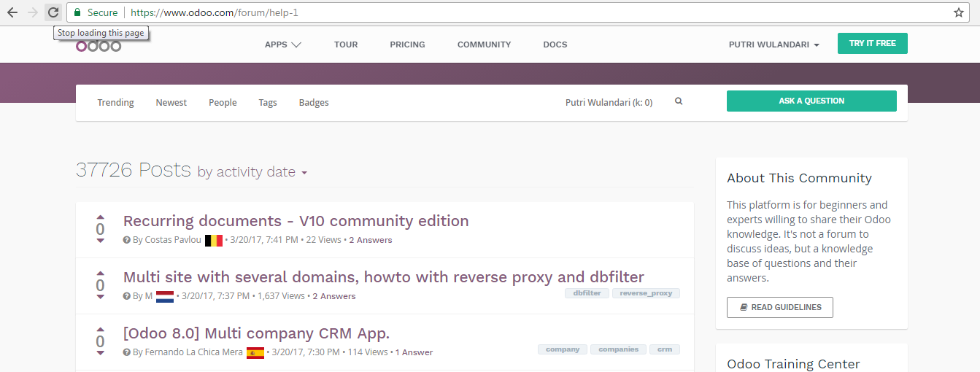980x372 pixels.
Task: Click question icon beside Fernando La Chica Mera
Action: pyautogui.click(x=127, y=352)
